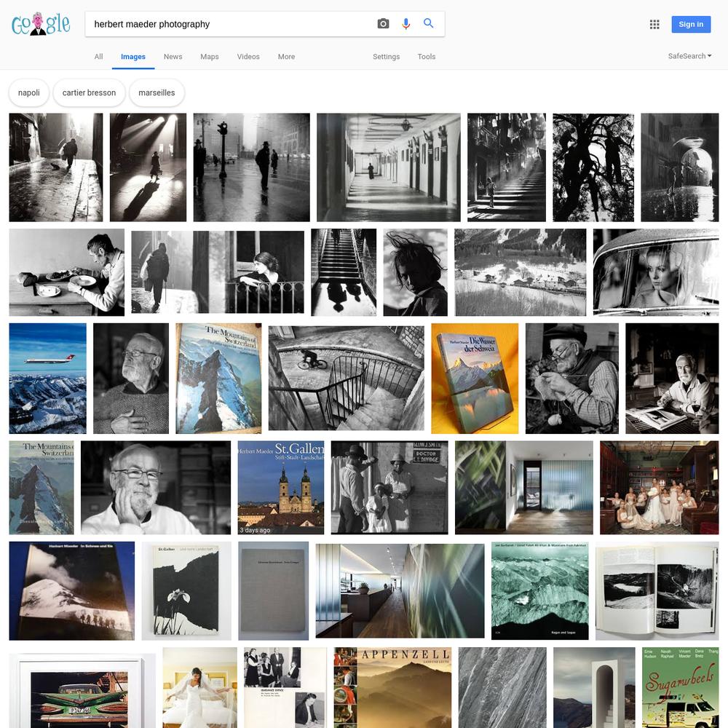This screenshot has width=728, height=728.
Task: Select the Maps tab
Action: pyautogui.click(x=210, y=57)
